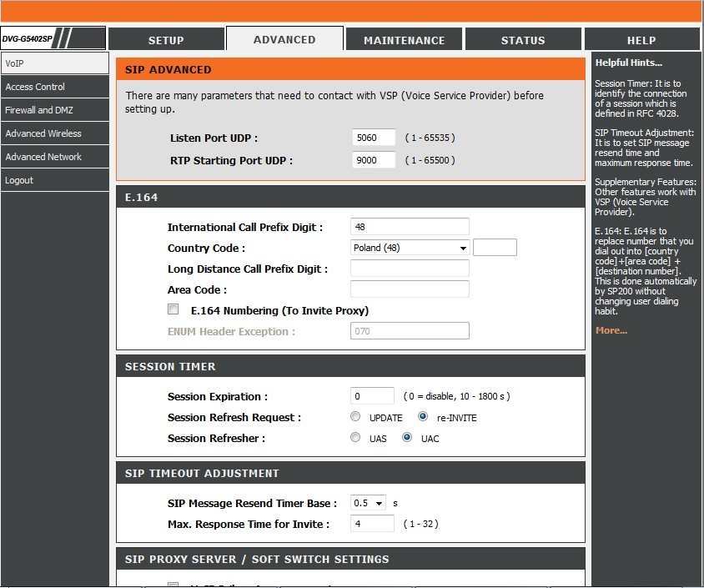Click the More... link in Helpful Hints
The height and width of the screenshot is (588, 704).
pos(611,330)
